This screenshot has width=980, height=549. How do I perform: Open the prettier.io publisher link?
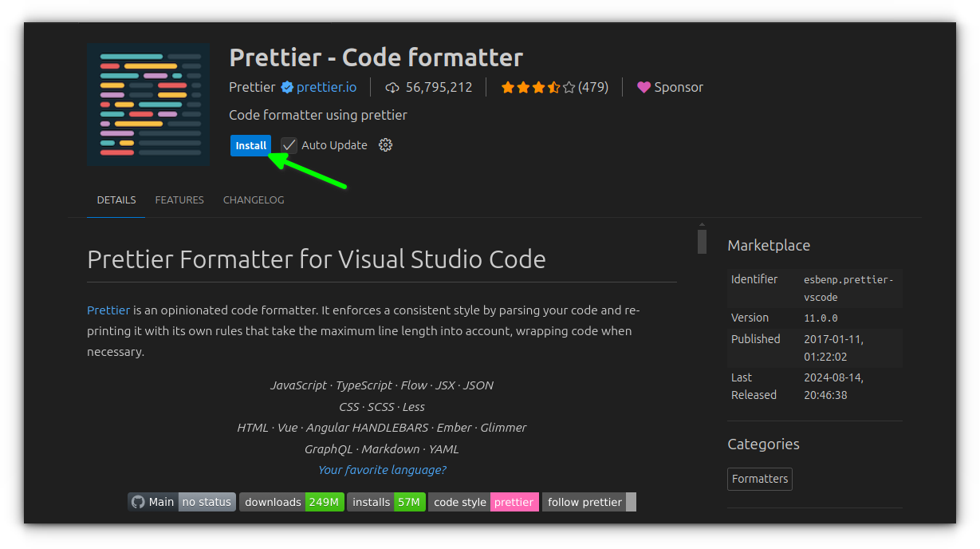coord(326,88)
